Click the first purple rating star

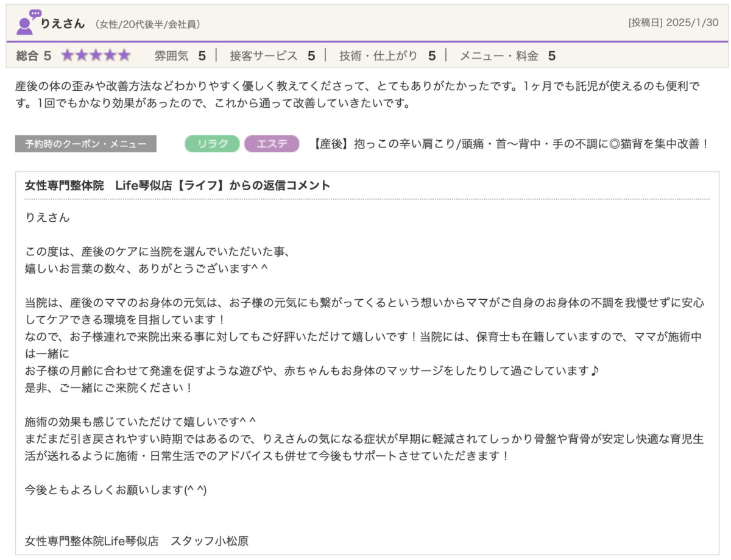click(x=68, y=56)
